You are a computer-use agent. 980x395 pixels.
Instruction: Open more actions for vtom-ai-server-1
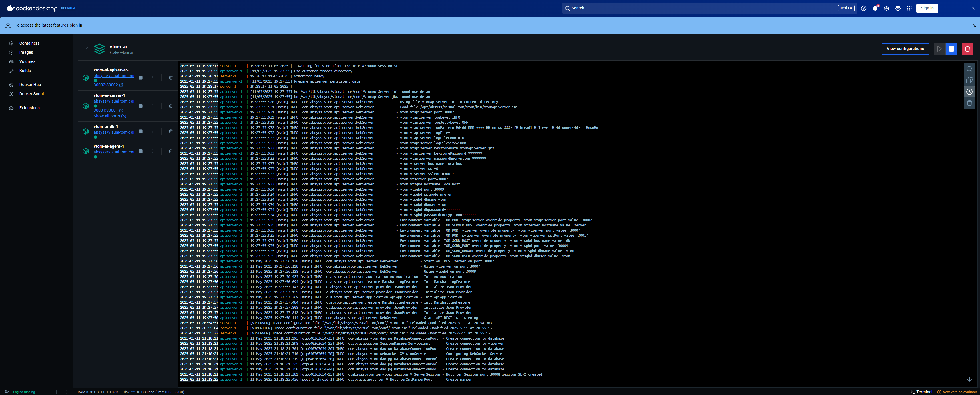click(152, 106)
